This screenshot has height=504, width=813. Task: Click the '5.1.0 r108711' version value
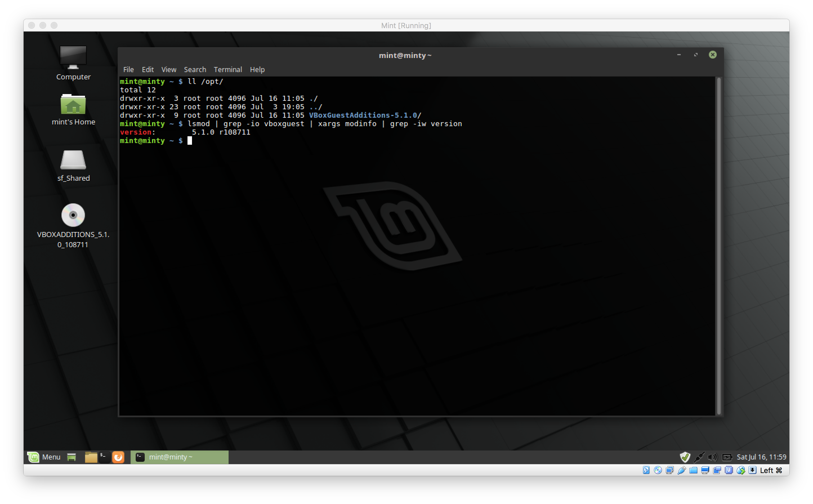pos(221,132)
